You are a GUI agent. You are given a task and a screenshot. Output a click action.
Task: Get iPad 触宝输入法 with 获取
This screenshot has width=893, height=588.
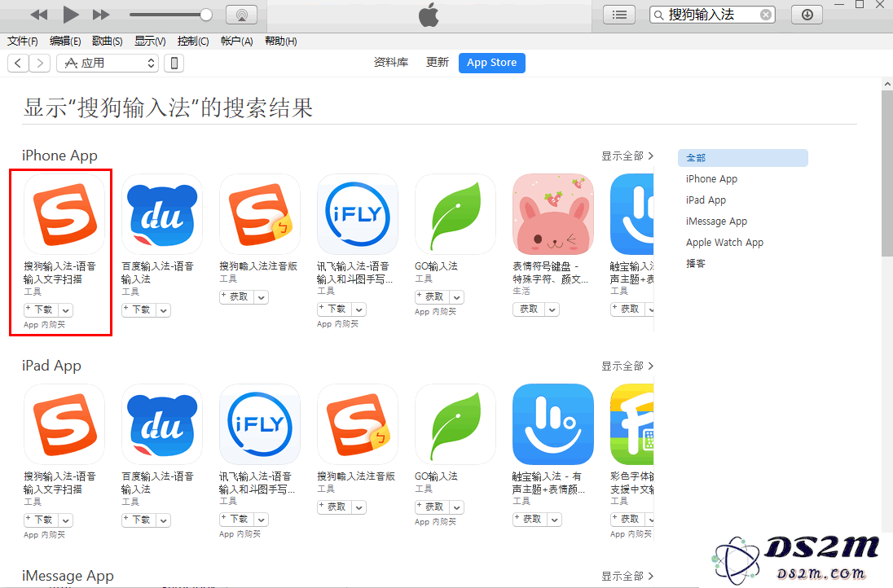pyautogui.click(x=529, y=519)
